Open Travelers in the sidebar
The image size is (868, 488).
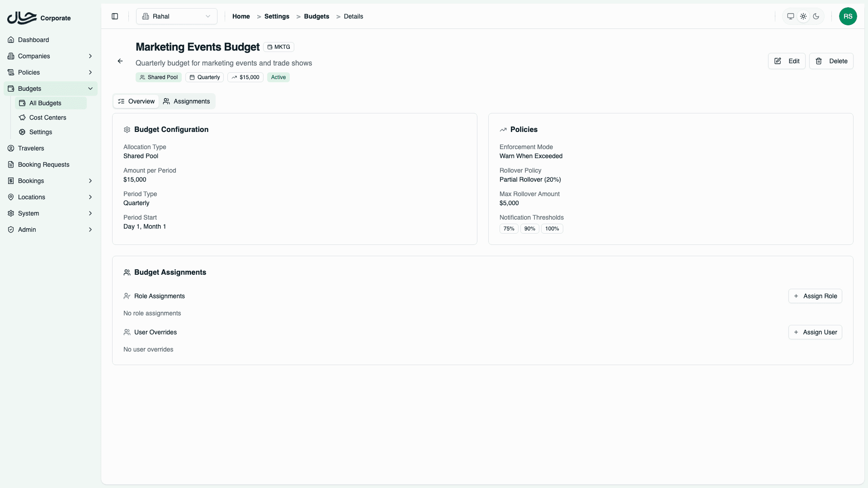click(x=31, y=148)
